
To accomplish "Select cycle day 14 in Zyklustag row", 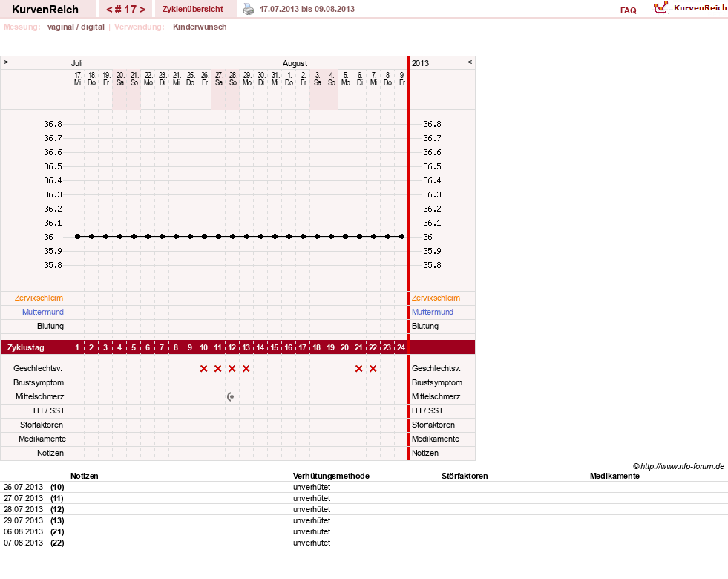I will (x=260, y=347).
